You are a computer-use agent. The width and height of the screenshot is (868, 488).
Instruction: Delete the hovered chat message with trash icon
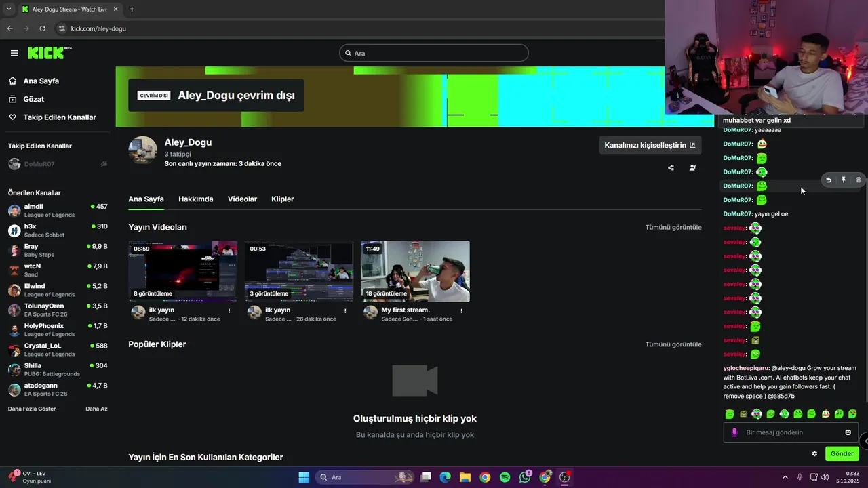tap(859, 180)
